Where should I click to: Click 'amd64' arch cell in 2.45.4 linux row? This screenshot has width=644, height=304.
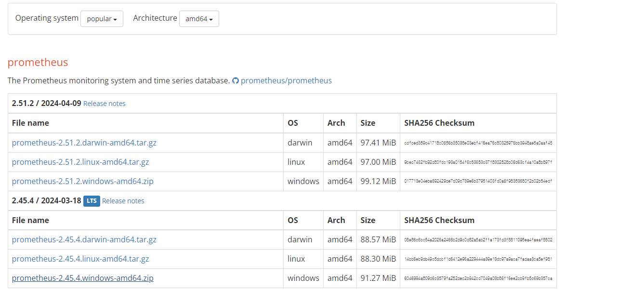[340, 259]
